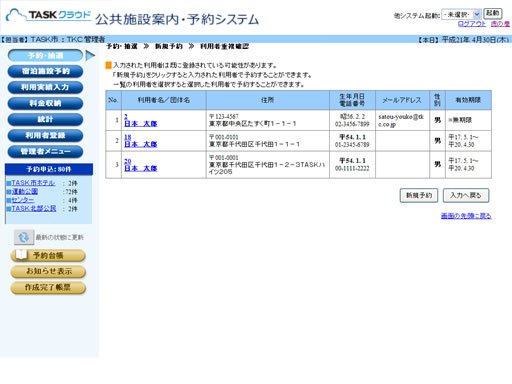
Task: Click the お知らせ表示 button
Action: point(48,272)
